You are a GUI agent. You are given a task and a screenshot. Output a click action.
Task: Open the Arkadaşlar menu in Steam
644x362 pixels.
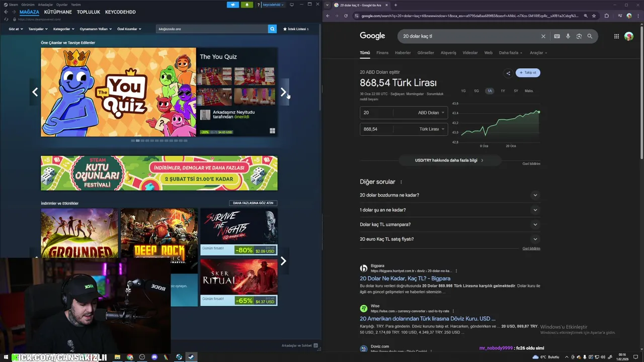(45, 5)
